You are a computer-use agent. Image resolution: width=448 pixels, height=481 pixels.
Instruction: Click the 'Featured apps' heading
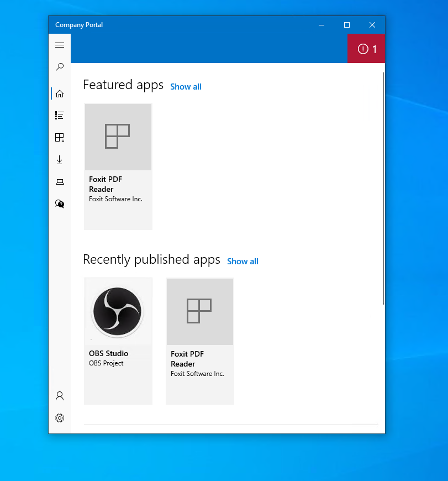pos(123,85)
